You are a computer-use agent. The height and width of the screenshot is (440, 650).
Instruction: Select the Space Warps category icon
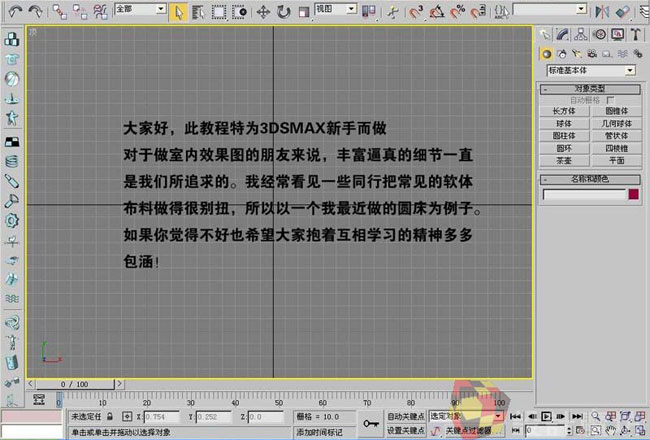[622, 54]
